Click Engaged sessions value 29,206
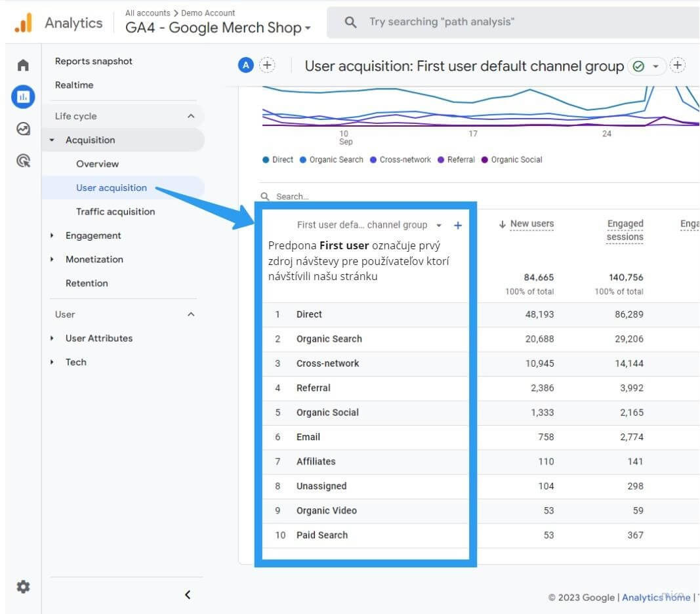Screen dimensions: 700x614 pos(629,339)
